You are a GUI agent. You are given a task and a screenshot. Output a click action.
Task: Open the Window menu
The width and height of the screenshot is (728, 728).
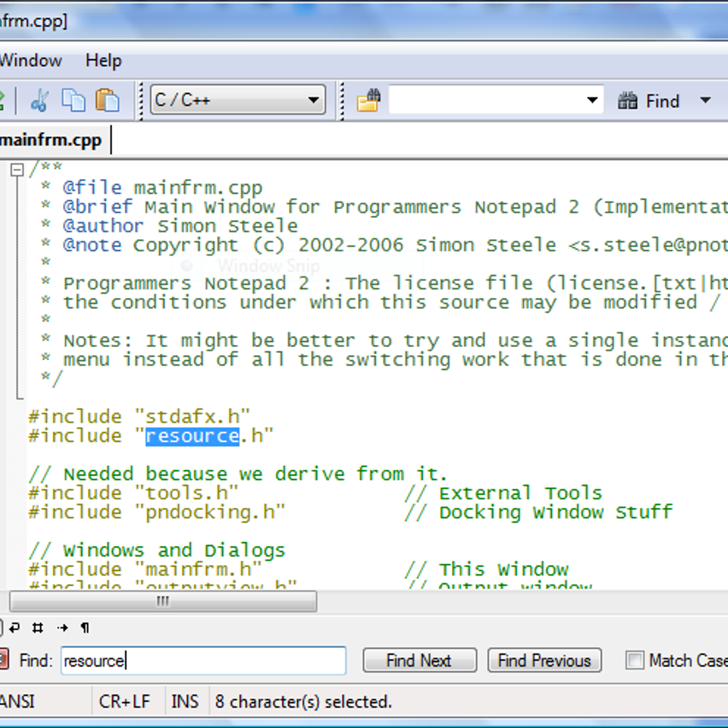pyautogui.click(x=30, y=61)
